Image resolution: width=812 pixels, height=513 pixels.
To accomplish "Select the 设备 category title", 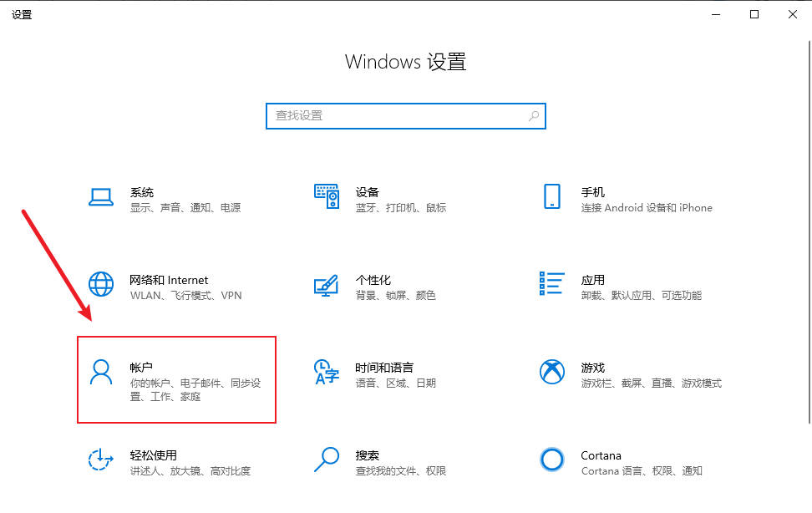I will (x=368, y=192).
